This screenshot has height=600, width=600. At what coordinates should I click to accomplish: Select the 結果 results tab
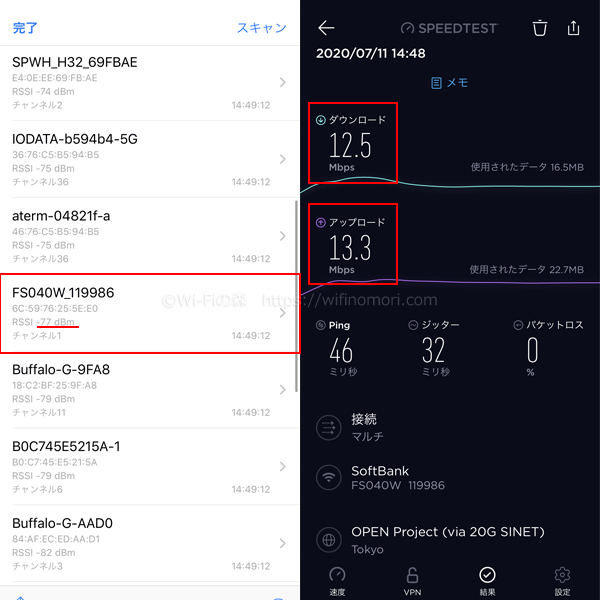point(487,581)
